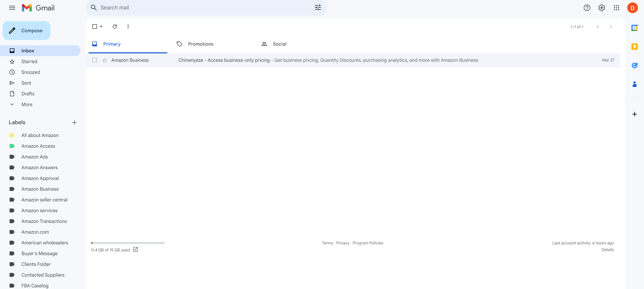Open the Amazon Approval label
The width and height of the screenshot is (644, 289).
pos(40,178)
